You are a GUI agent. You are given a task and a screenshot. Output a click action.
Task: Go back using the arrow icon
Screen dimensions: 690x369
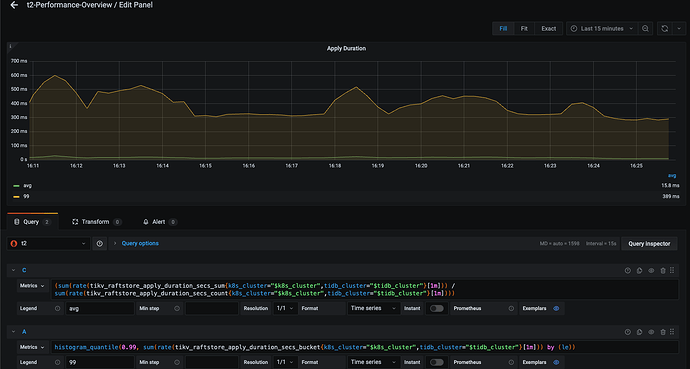coord(14,5)
